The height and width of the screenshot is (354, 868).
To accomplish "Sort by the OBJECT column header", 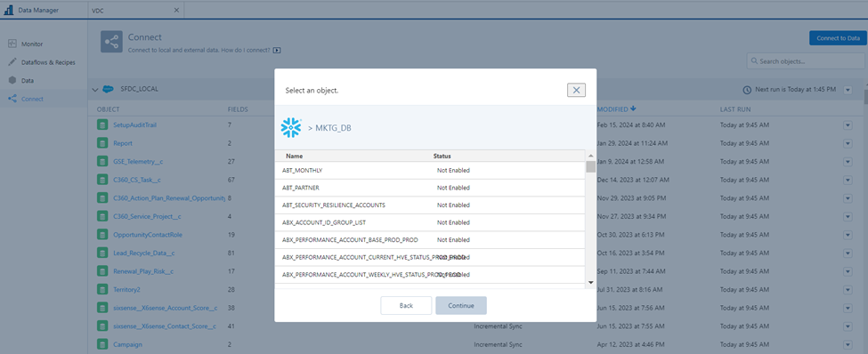I will point(108,109).
